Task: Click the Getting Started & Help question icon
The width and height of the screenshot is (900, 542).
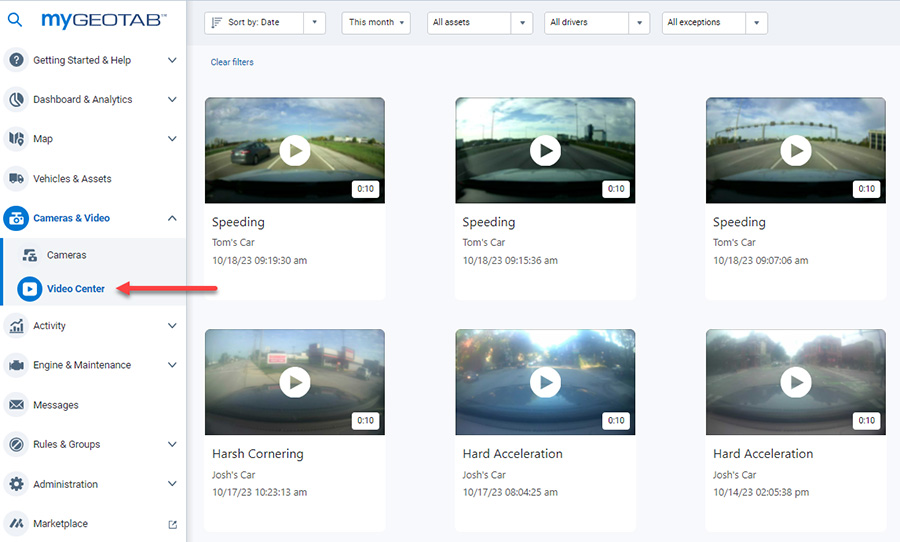Action: (16, 60)
